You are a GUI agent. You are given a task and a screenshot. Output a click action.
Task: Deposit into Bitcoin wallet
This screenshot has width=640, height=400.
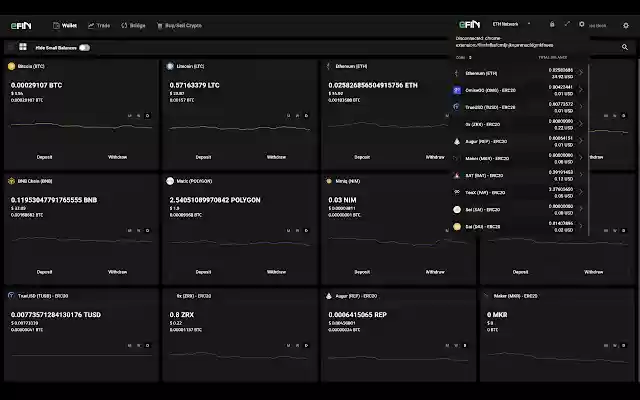point(44,157)
